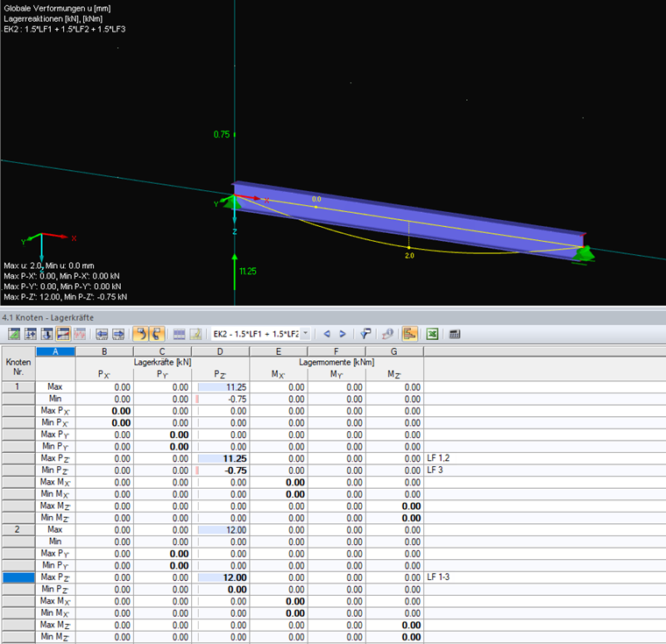
Task: Select previous load case with blue left arrow
Action: (327, 334)
